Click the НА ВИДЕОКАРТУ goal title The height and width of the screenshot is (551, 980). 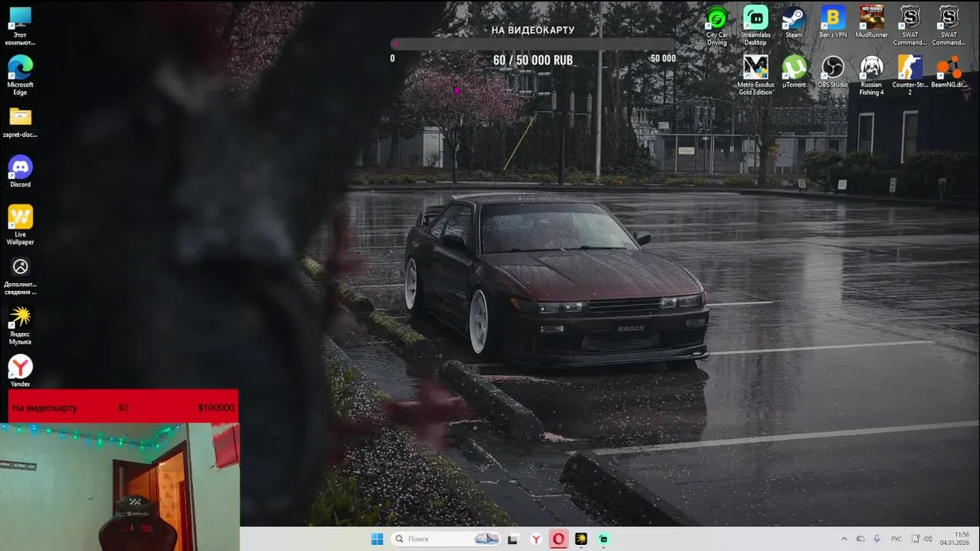pyautogui.click(x=533, y=30)
